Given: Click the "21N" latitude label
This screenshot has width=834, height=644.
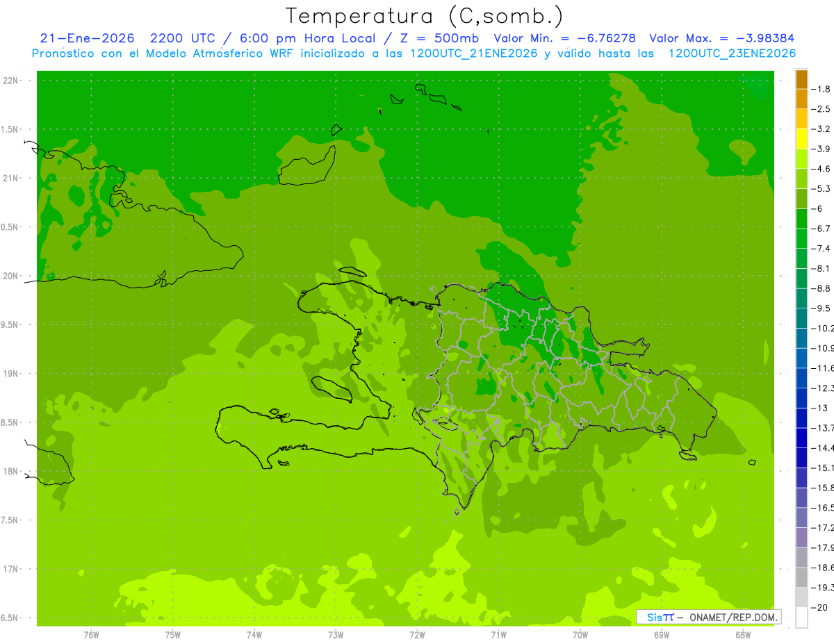Looking at the screenshot, I should click(x=10, y=179).
